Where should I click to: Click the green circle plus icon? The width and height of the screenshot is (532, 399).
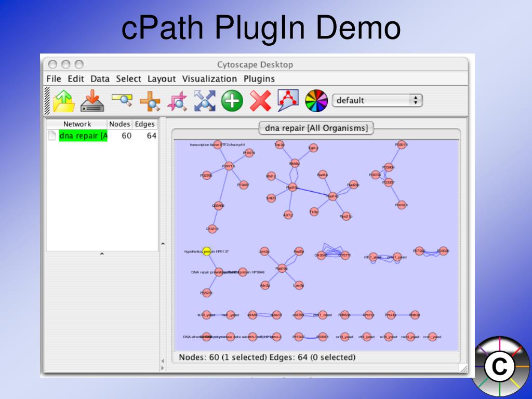tap(232, 101)
